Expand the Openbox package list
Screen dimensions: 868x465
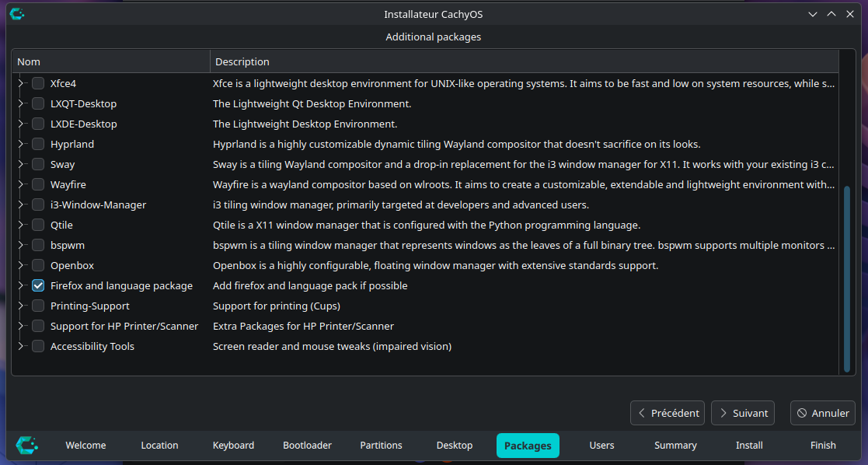21,265
